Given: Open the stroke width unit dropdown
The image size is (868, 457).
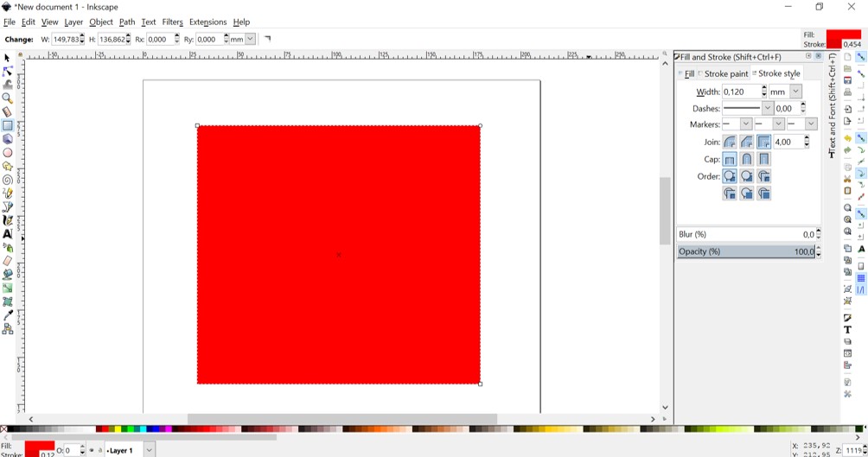Looking at the screenshot, I should click(x=795, y=92).
